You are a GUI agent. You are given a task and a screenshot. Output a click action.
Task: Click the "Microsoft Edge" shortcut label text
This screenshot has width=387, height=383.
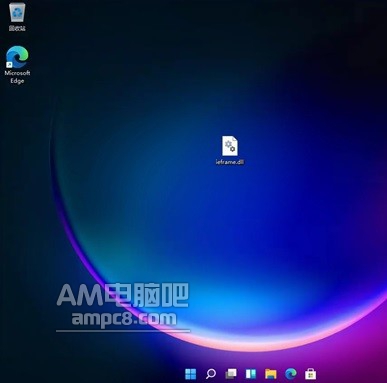pyautogui.click(x=17, y=77)
